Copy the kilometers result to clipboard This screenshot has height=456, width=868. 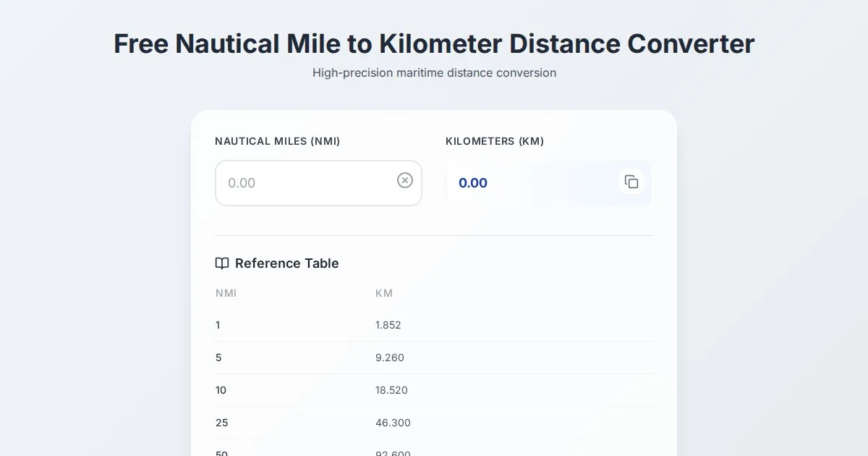coord(631,182)
